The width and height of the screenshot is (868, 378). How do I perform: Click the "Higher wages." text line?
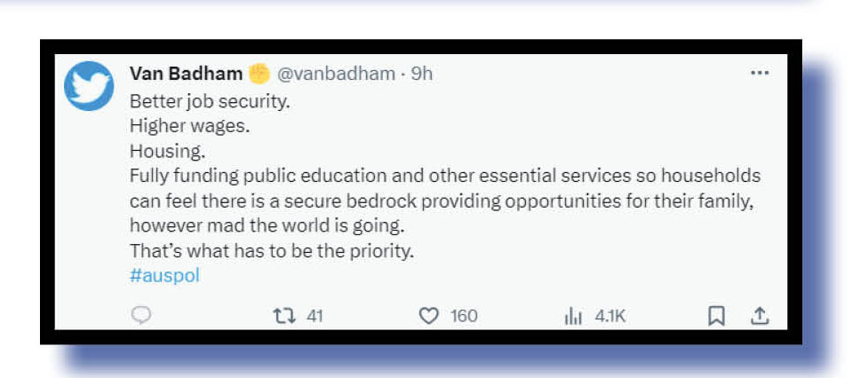coord(189,125)
